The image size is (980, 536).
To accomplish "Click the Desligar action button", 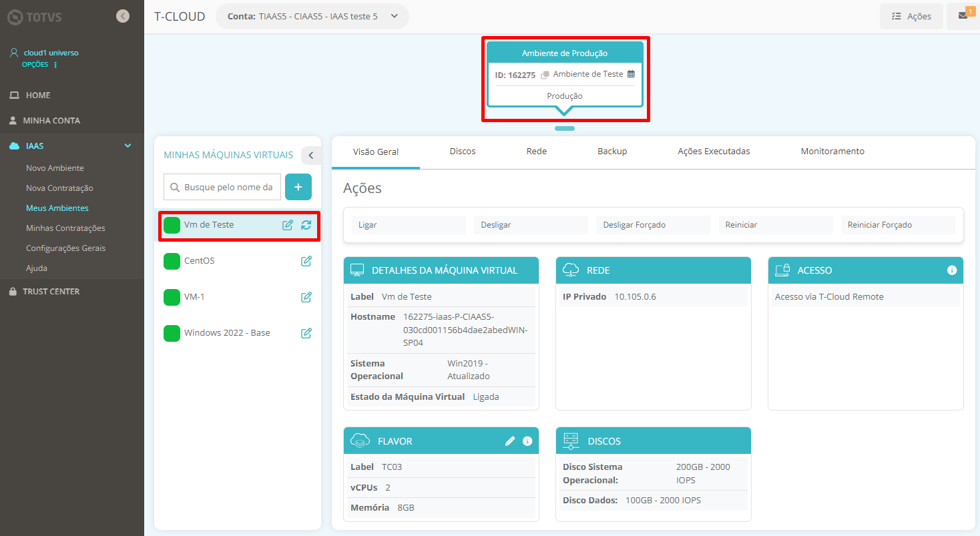I will pyautogui.click(x=531, y=225).
